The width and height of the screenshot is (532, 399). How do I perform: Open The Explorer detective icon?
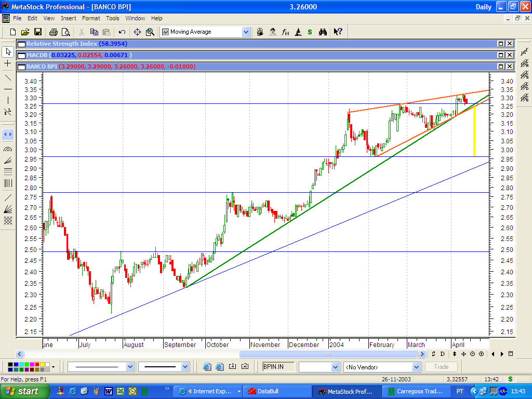point(272,32)
